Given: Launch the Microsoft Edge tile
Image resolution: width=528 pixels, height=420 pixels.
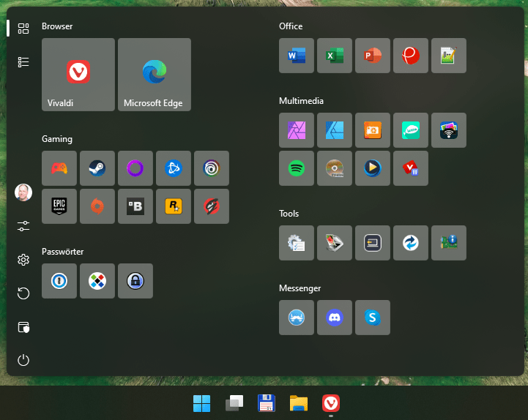Looking at the screenshot, I should point(155,75).
